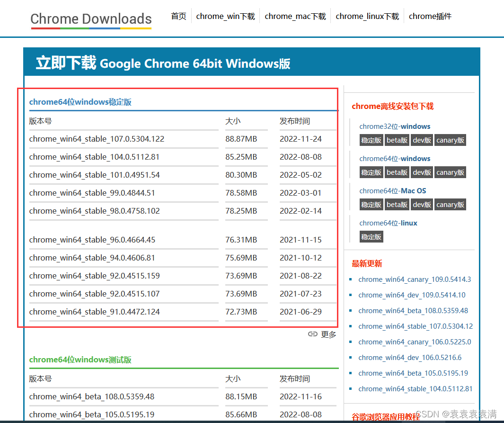Open chrome_win64_stable_96.0.4664.45 download
The width and height of the screenshot is (504, 423).
point(92,240)
